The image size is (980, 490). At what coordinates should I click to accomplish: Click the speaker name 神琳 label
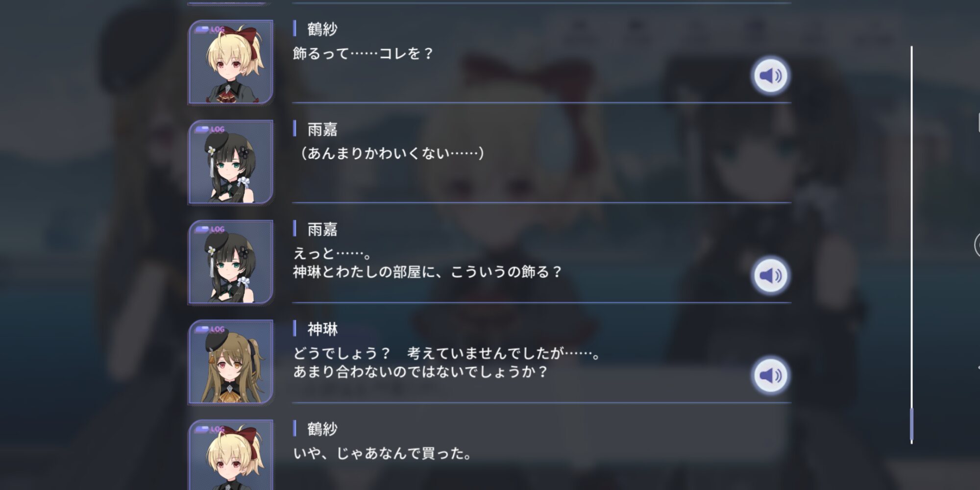coord(322,329)
